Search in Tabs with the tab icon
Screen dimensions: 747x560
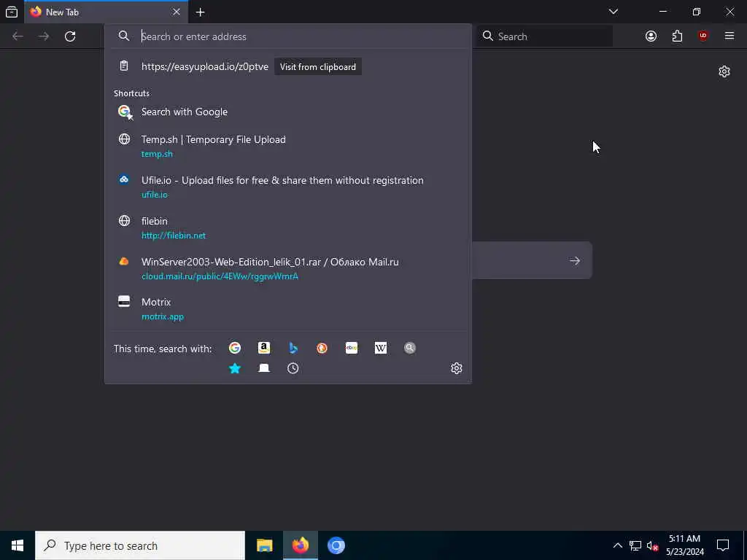click(264, 368)
